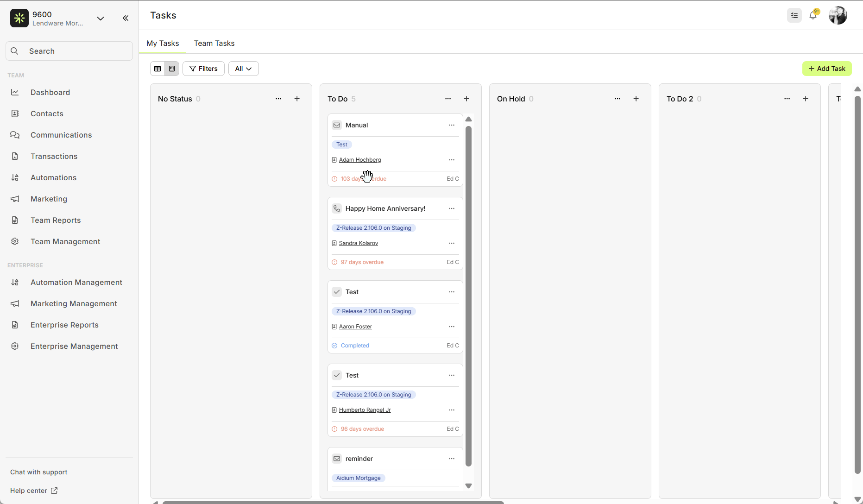863x504 pixels.
Task: Collapse the sidebar with double-chevron icon
Action: click(126, 18)
